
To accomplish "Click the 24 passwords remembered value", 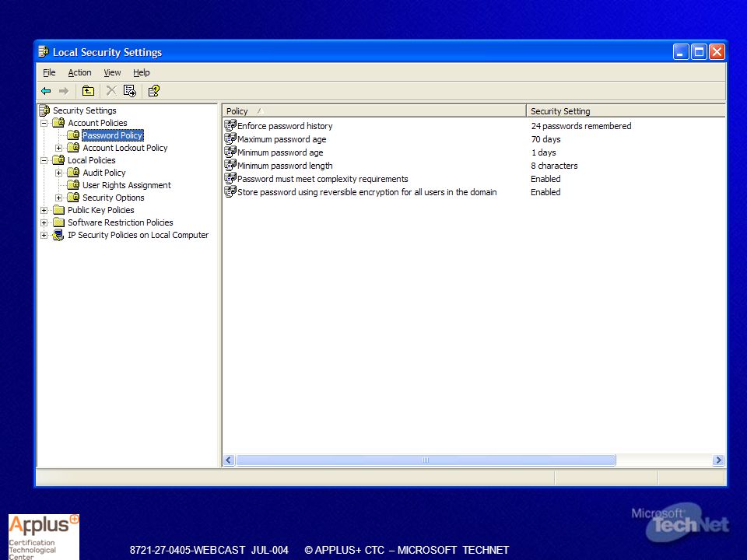I will tap(581, 126).
